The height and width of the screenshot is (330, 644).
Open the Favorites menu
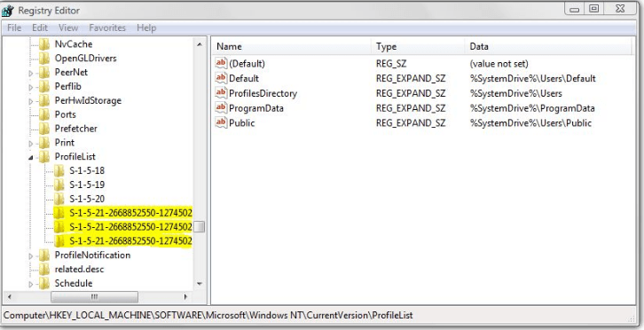coord(107,27)
